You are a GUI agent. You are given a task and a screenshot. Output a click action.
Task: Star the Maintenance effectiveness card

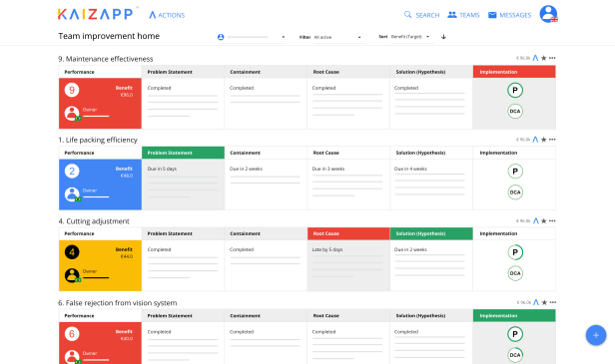point(543,58)
